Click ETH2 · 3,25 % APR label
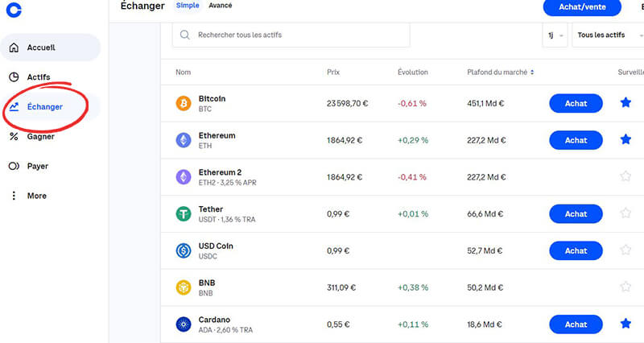644x343 pixels. click(228, 183)
